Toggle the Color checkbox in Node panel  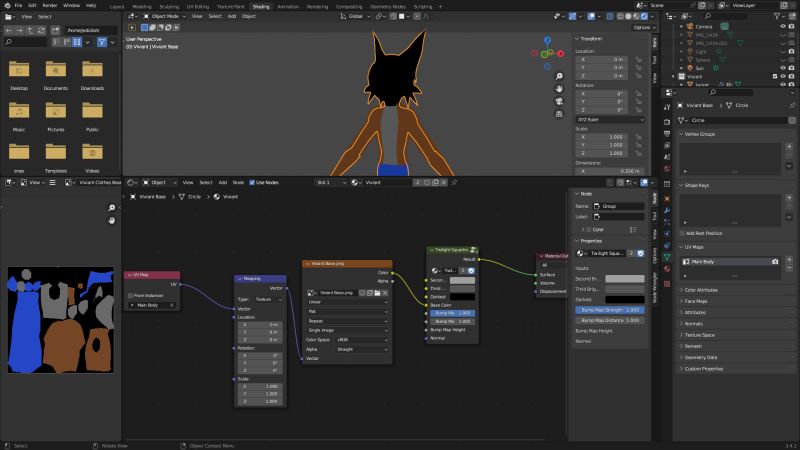[x=588, y=230]
